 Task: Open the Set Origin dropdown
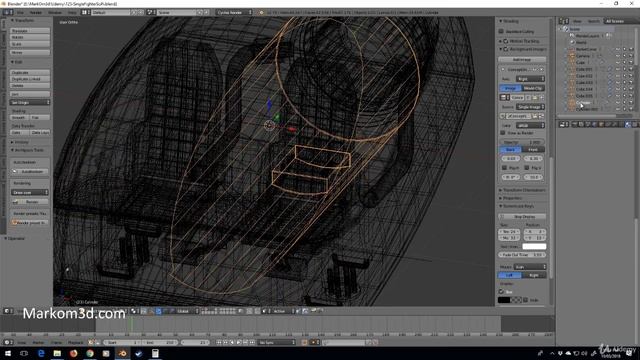click(x=30, y=102)
